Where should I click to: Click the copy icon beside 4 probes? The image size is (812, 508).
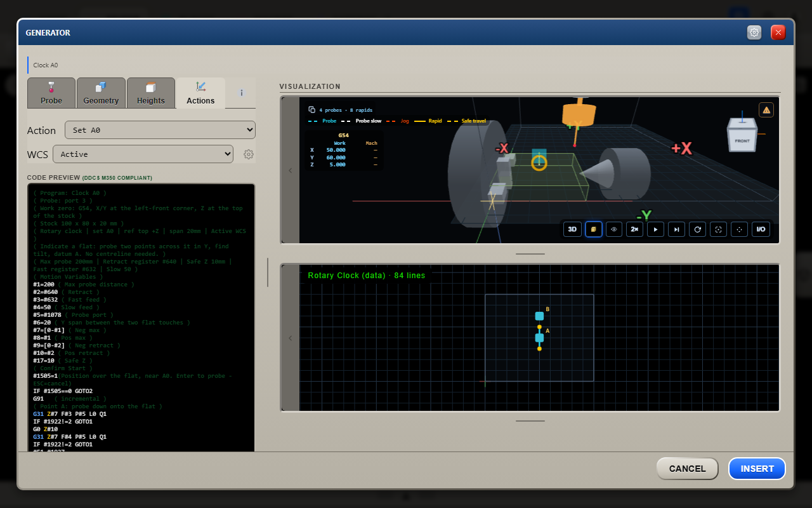311,109
